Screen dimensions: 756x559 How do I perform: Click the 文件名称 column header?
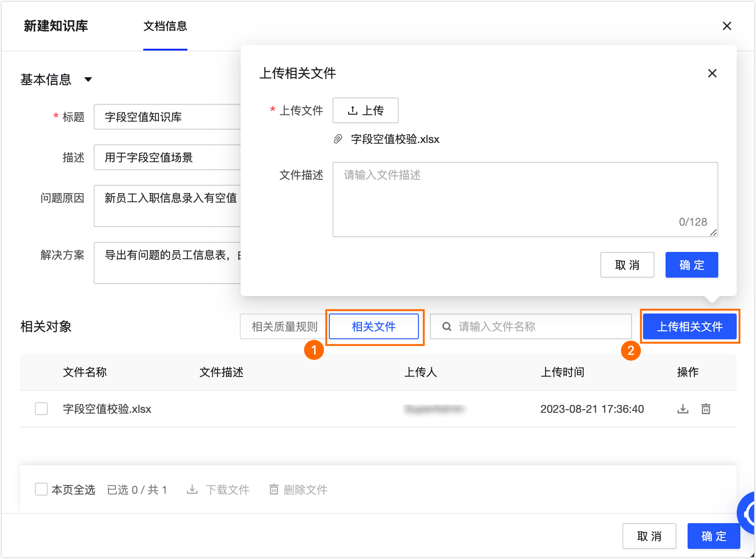pyautogui.click(x=85, y=372)
